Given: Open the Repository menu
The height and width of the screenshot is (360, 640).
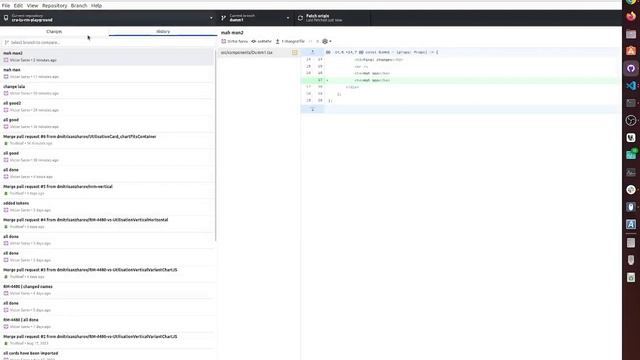Looking at the screenshot, I should [54, 6].
